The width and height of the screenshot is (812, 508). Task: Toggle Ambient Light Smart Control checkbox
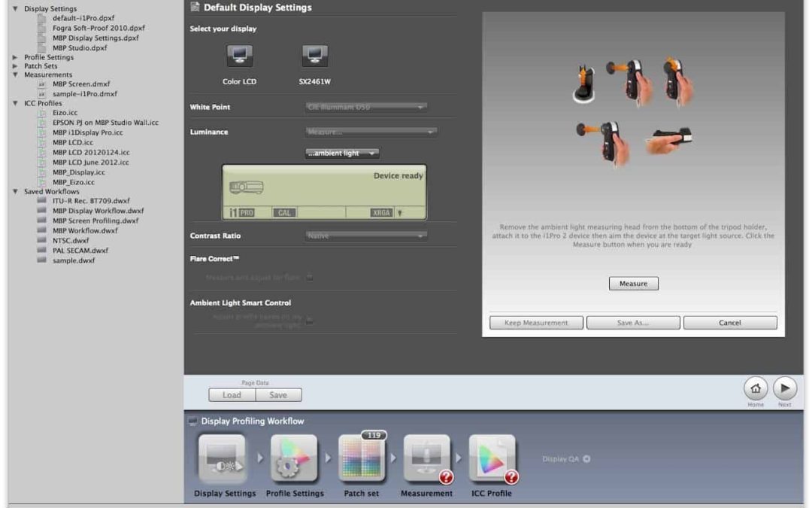click(309, 321)
